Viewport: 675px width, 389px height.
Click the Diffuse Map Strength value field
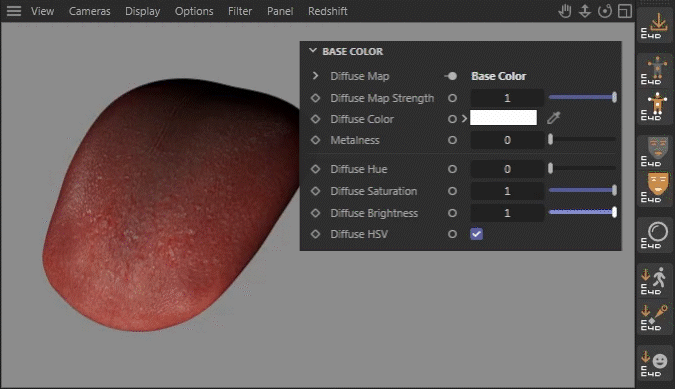coord(507,98)
